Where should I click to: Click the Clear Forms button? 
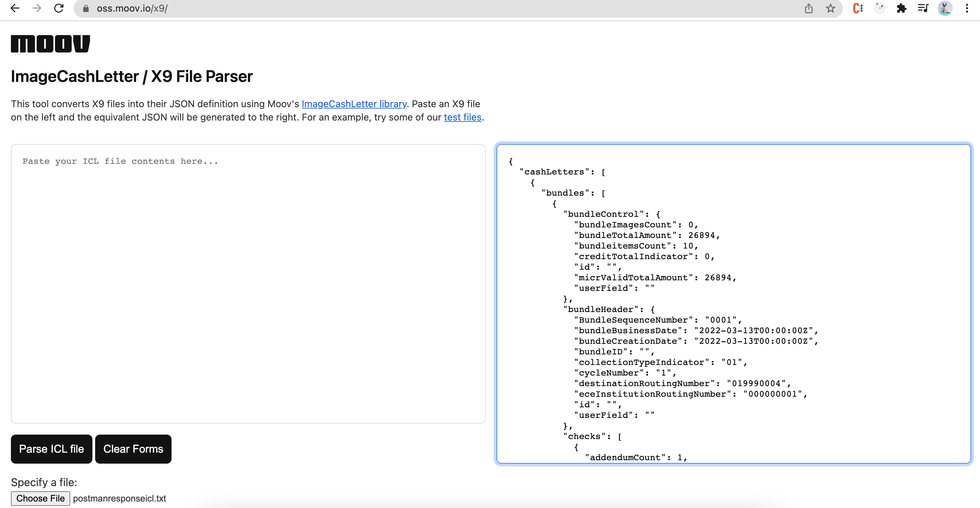tap(133, 449)
